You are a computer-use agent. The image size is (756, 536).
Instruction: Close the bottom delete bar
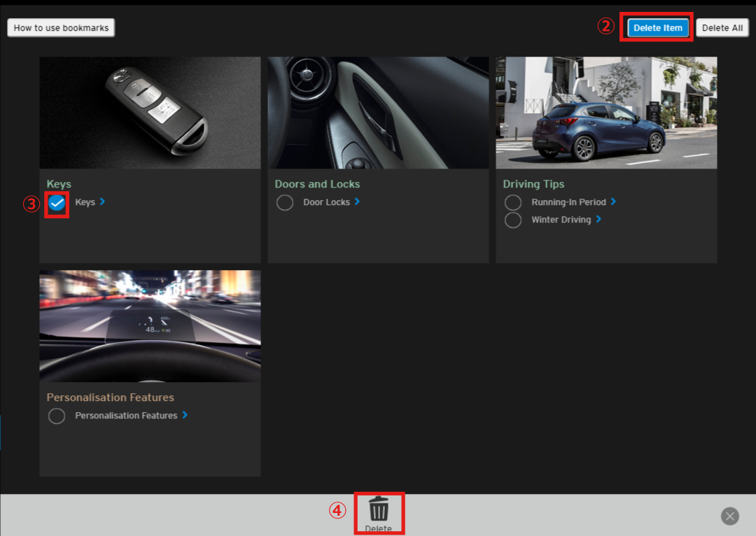(729, 516)
